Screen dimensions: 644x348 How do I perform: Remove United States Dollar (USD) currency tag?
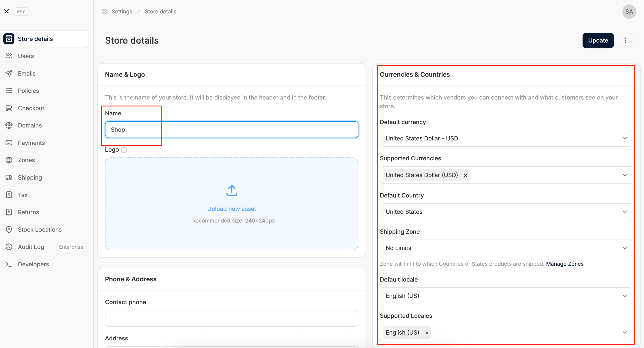pos(465,175)
